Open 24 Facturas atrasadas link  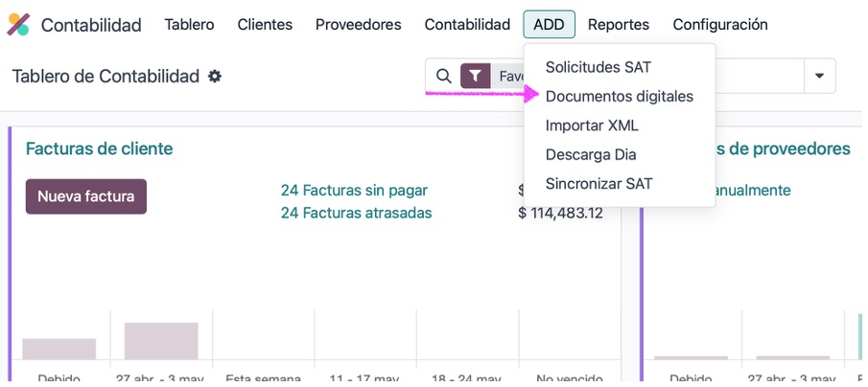[x=357, y=213]
